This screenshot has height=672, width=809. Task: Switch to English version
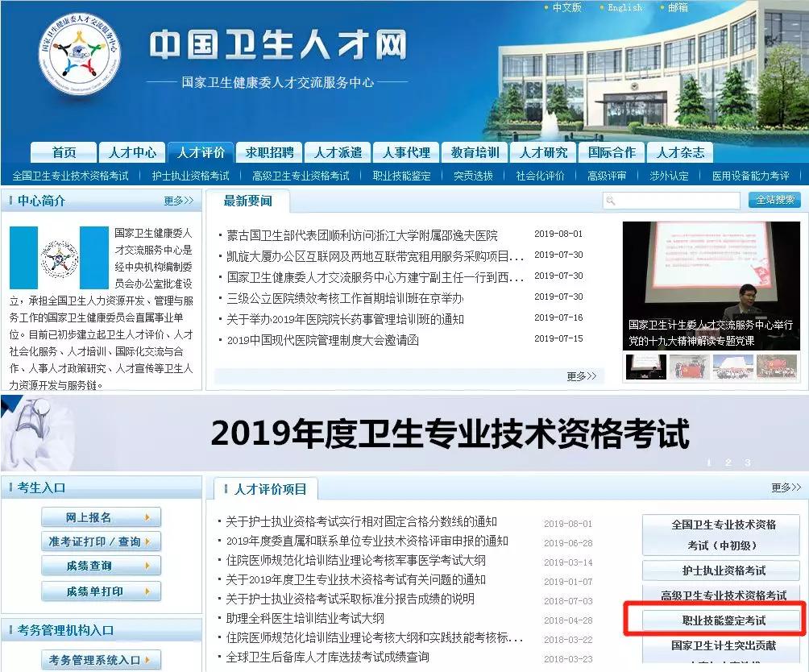click(624, 8)
